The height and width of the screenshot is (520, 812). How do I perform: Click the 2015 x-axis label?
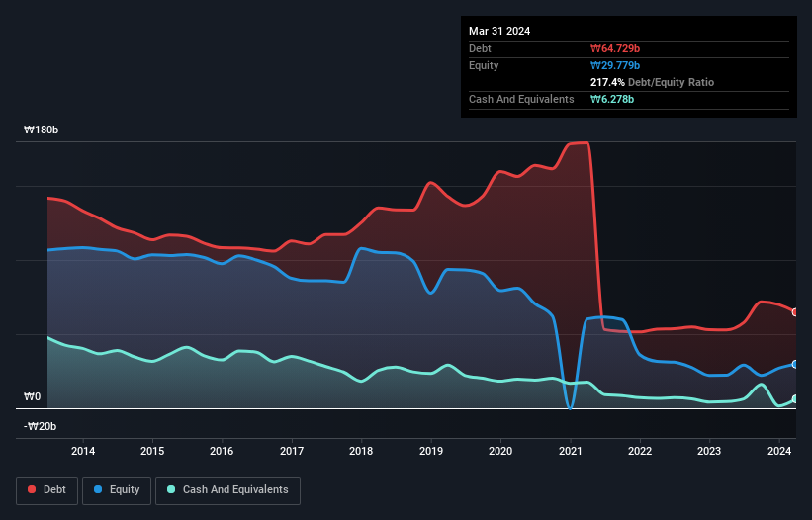152,451
